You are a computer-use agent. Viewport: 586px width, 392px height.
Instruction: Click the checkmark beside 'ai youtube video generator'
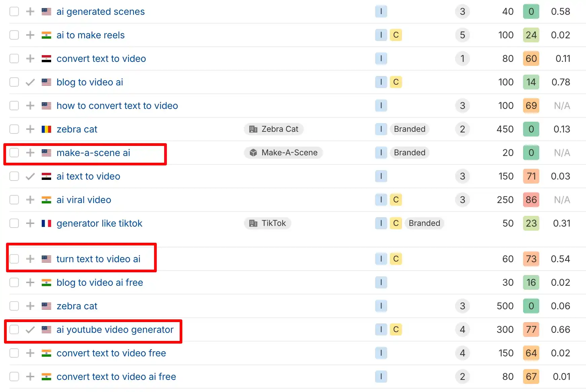pos(30,329)
